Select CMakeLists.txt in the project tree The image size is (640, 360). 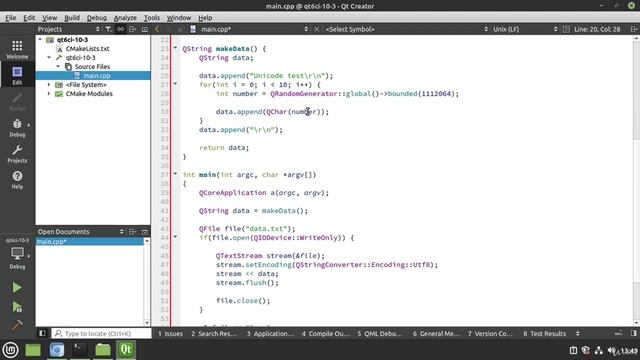[87, 49]
